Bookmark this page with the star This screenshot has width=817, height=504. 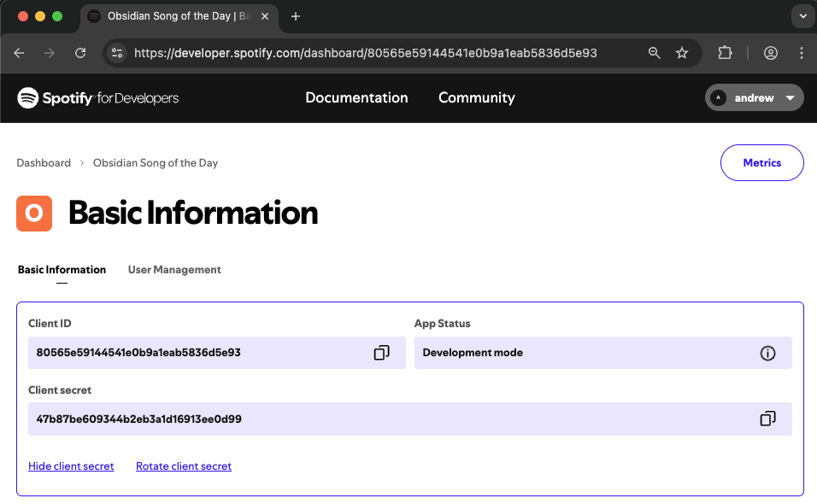click(681, 53)
